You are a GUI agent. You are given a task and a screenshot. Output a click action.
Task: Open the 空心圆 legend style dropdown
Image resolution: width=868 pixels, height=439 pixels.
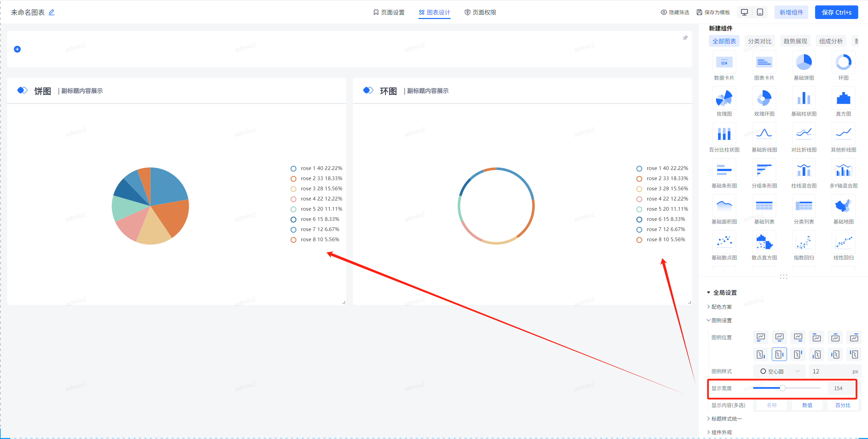point(779,371)
